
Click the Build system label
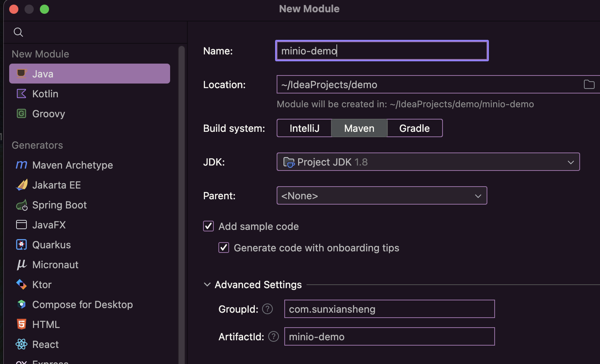click(x=234, y=128)
